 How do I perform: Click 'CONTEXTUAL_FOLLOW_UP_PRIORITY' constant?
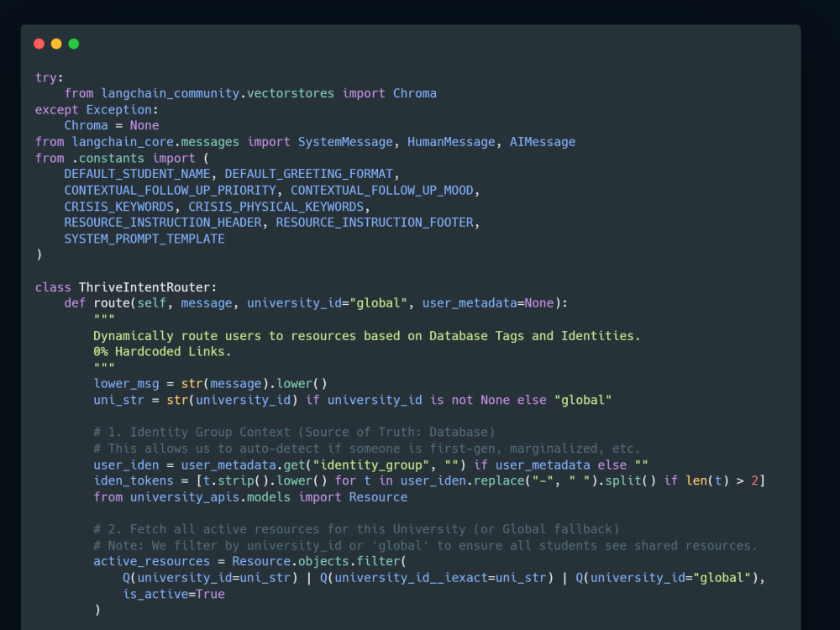pyautogui.click(x=171, y=190)
